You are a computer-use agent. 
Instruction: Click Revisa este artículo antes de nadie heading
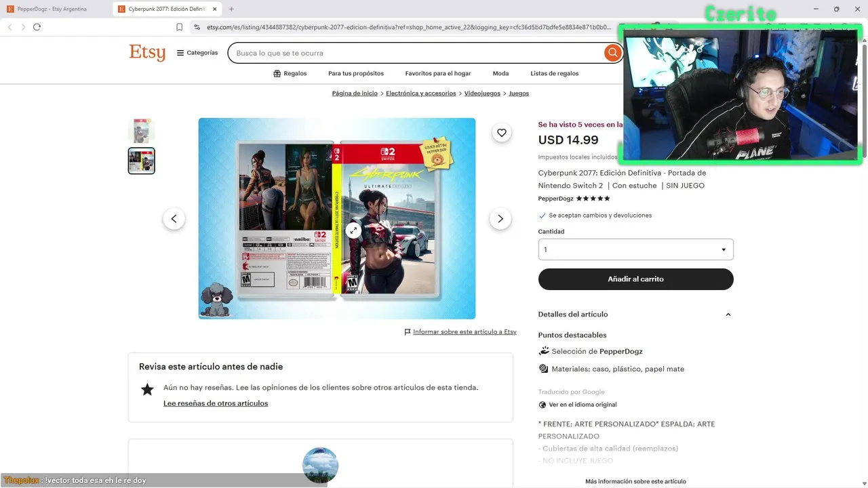pyautogui.click(x=211, y=367)
